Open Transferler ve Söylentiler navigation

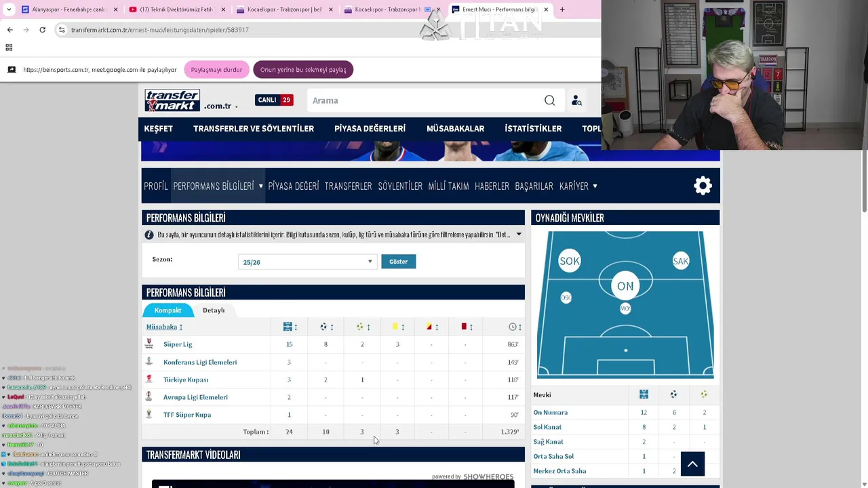254,128
